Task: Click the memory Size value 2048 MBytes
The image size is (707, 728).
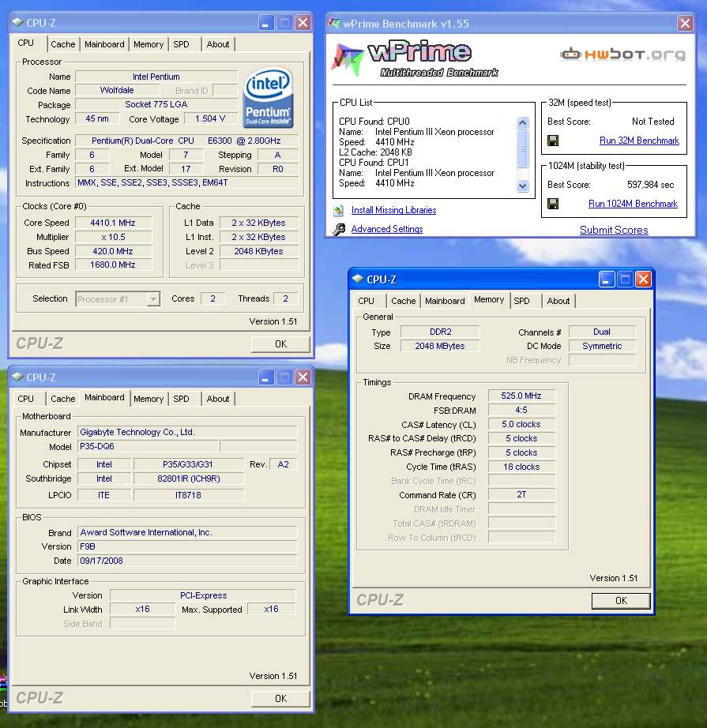Action: click(440, 347)
